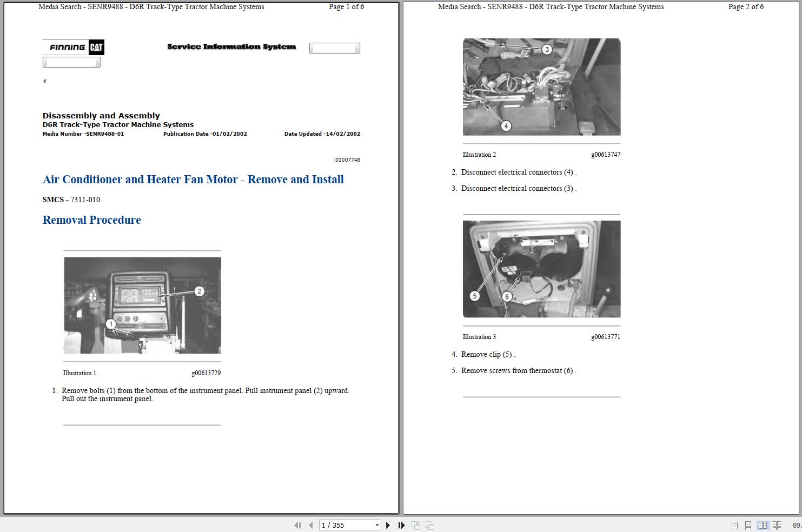This screenshot has width=802, height=532.
Task: Click the Illustration 1 caption label
Action: 79,373
